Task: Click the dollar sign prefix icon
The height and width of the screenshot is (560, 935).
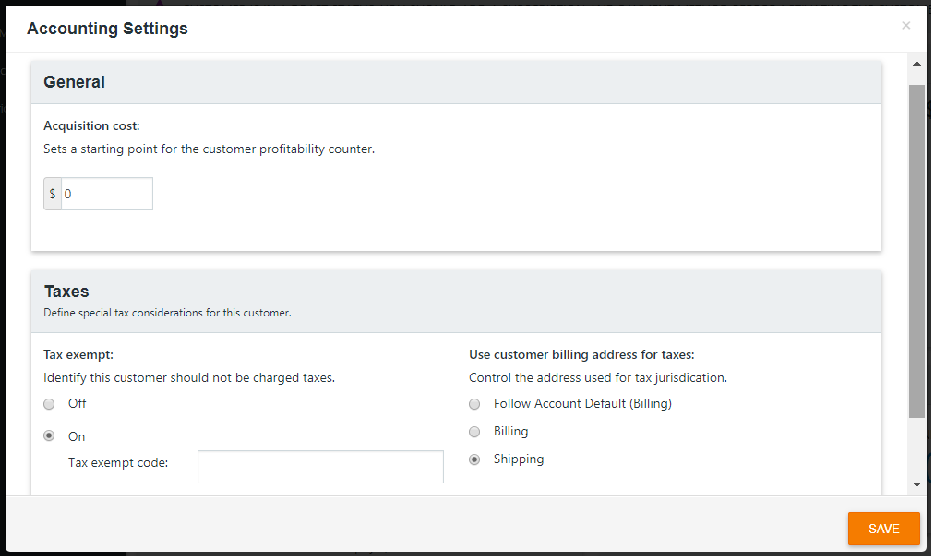Action: click(x=53, y=194)
